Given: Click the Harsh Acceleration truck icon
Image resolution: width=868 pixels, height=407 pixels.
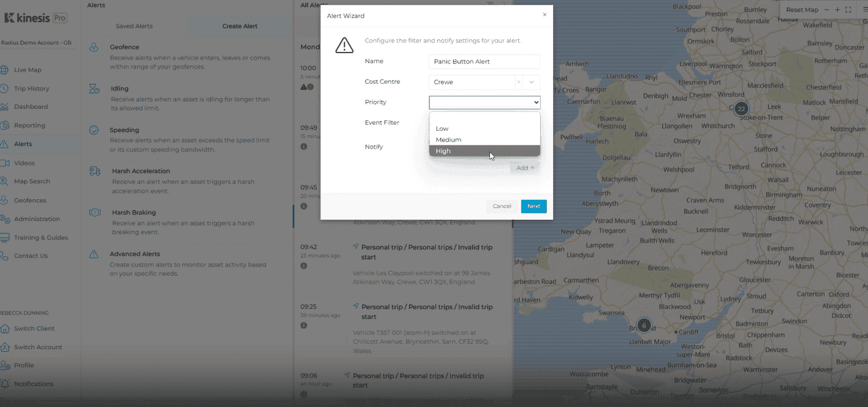Looking at the screenshot, I should (95, 171).
